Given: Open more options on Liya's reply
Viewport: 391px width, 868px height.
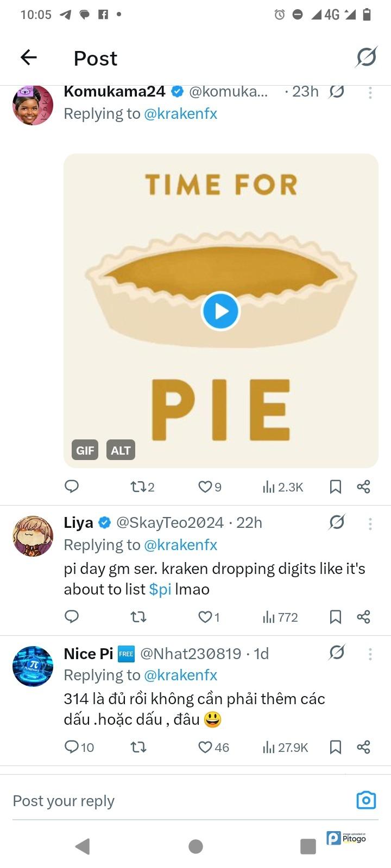Looking at the screenshot, I should pos(370,524).
